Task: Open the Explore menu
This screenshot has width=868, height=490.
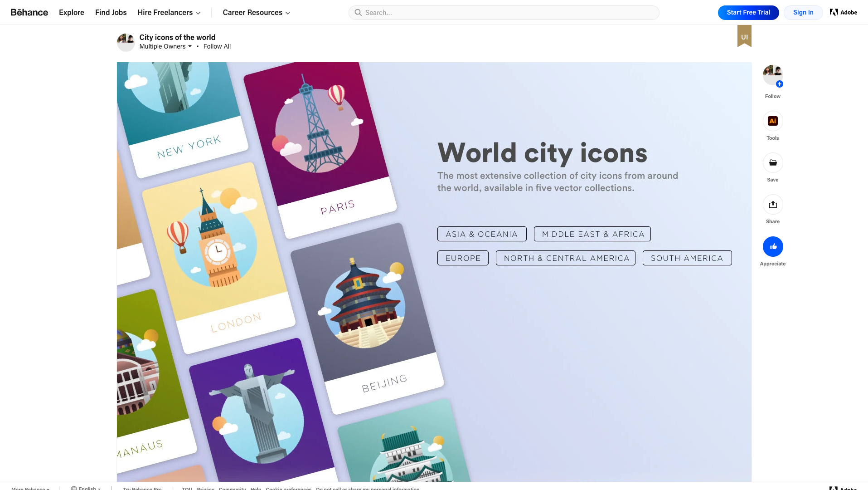Action: (71, 12)
